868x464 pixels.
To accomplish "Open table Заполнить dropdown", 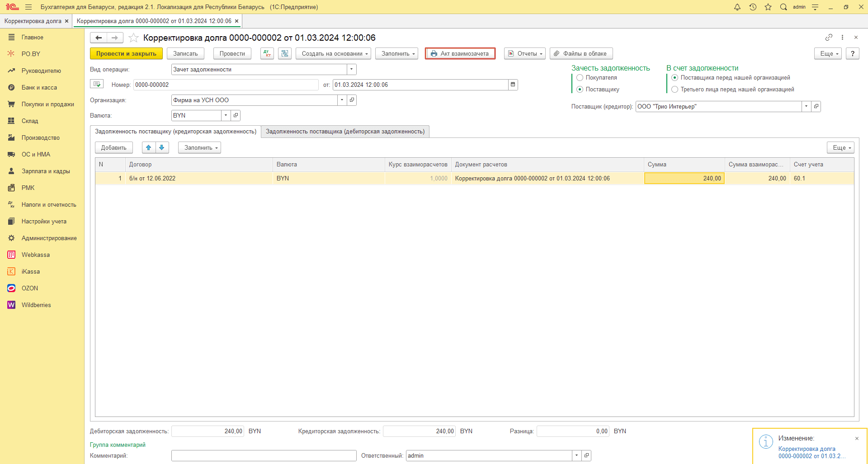I will coord(199,147).
